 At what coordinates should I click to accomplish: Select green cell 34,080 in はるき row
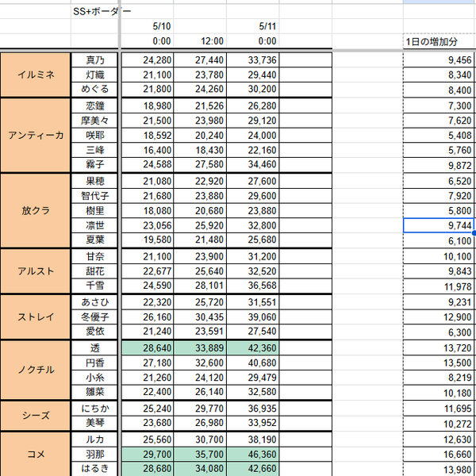[200, 468]
